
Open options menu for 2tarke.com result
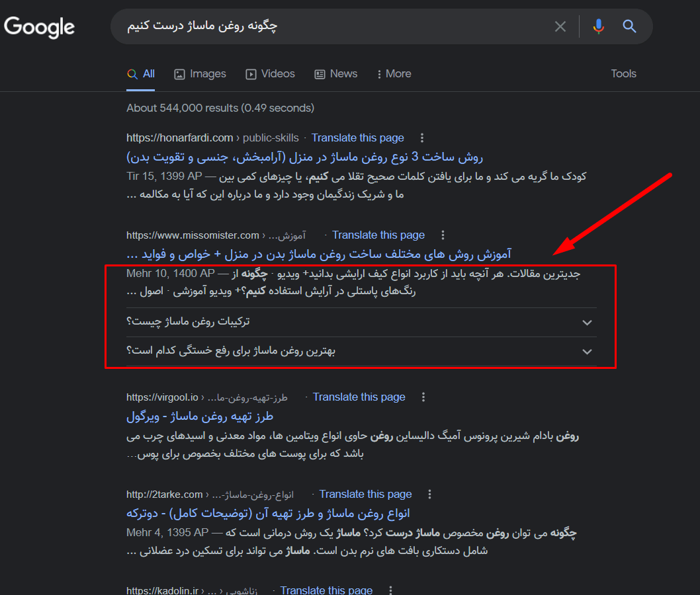(x=430, y=495)
